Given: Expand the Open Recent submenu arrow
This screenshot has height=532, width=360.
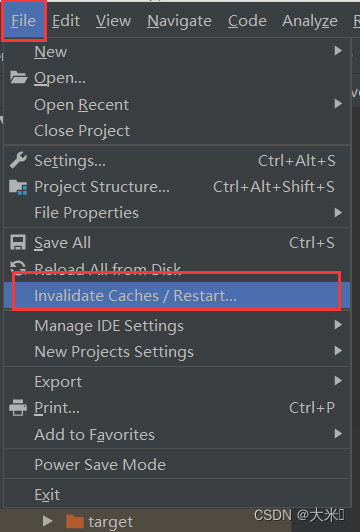Looking at the screenshot, I should point(338,103).
